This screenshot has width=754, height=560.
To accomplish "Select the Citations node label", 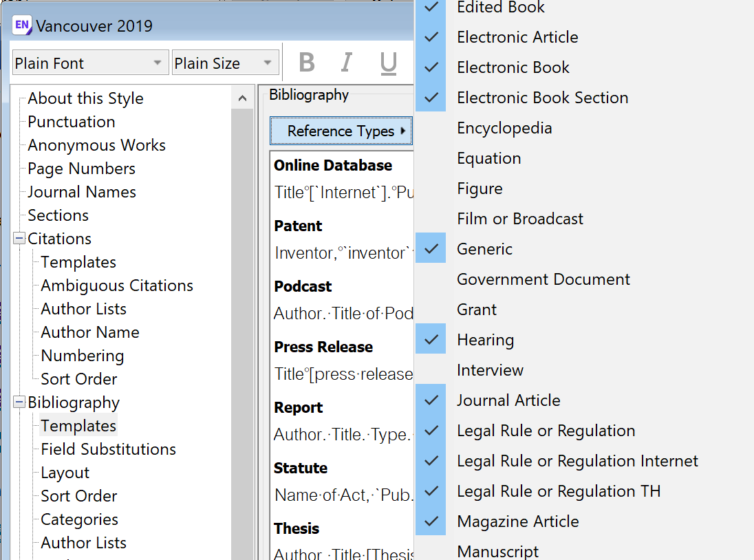I will [59, 239].
